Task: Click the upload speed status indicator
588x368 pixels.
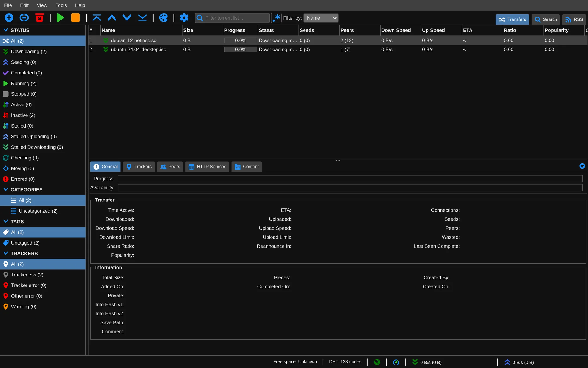Action: [519, 362]
